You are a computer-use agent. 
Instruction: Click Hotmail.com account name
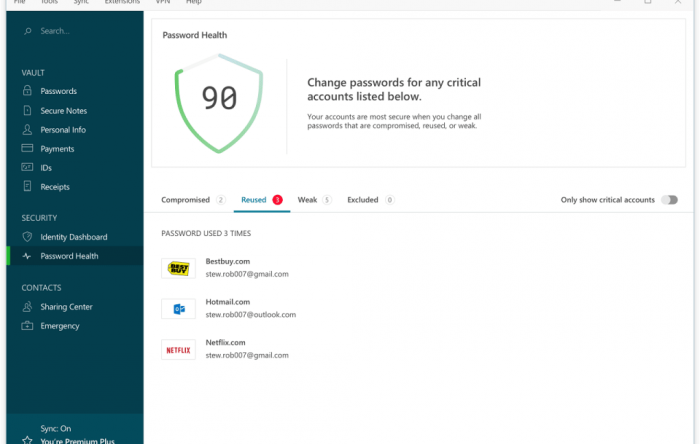228,302
